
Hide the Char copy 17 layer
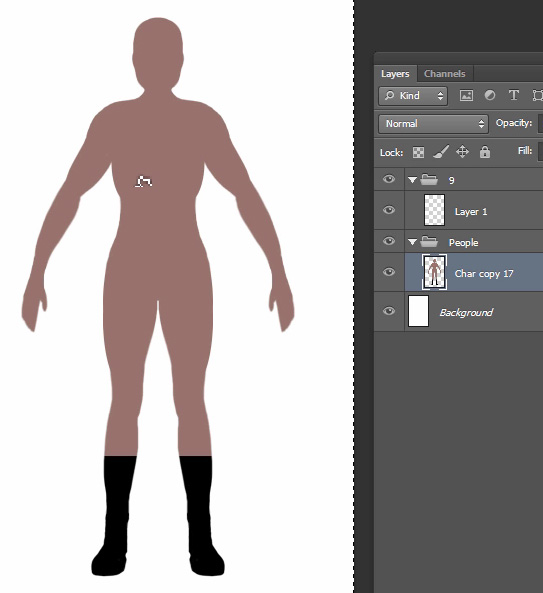(389, 272)
